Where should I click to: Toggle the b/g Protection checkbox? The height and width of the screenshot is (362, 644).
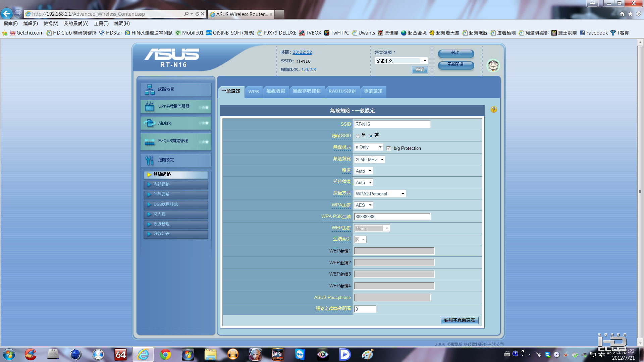[x=389, y=148]
